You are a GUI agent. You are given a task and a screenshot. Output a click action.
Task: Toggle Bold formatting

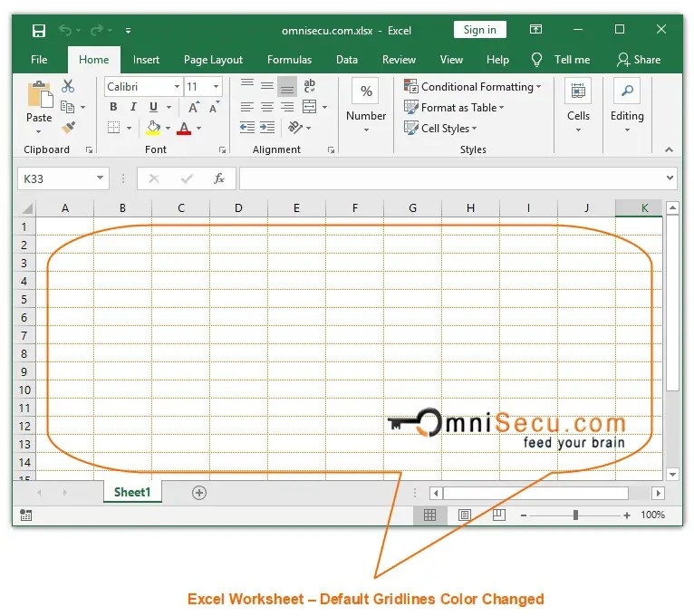click(113, 107)
